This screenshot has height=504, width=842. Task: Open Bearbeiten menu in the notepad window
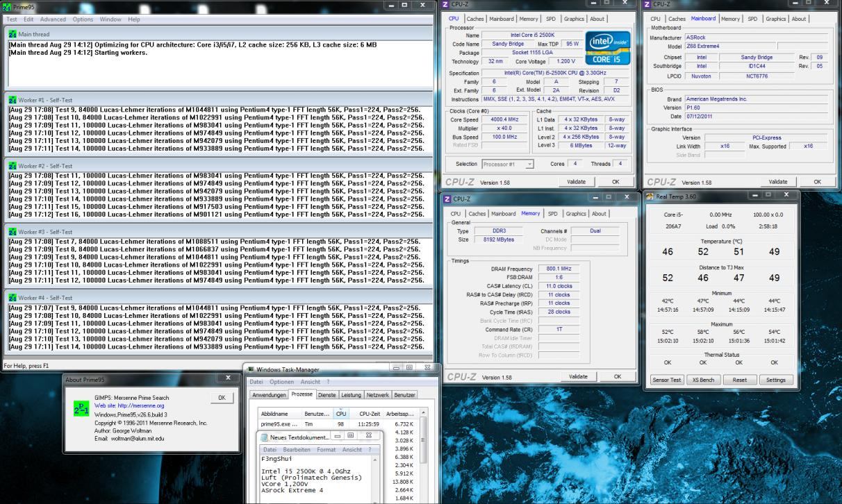click(x=297, y=449)
